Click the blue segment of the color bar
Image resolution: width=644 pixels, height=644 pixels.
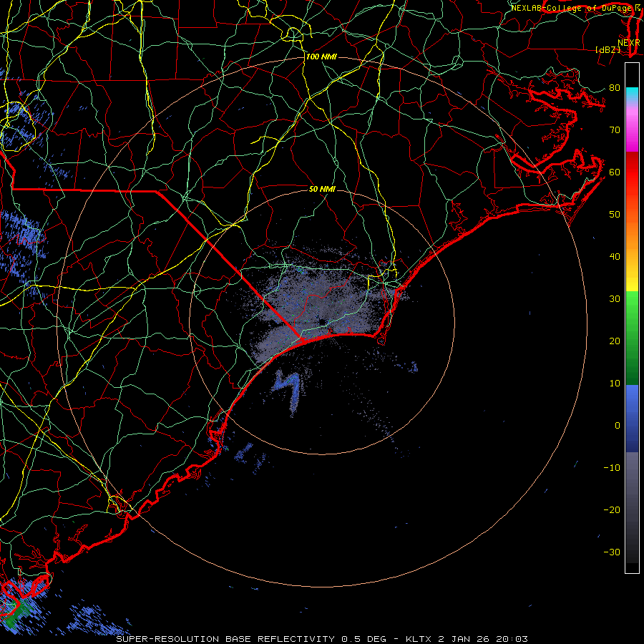pyautogui.click(x=632, y=418)
